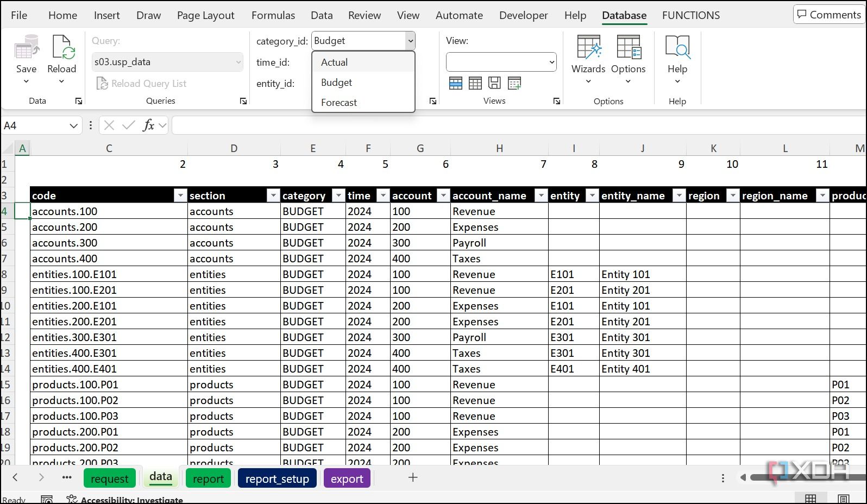Open the Options tool icon
This screenshot has height=504, width=867.
(x=629, y=48)
